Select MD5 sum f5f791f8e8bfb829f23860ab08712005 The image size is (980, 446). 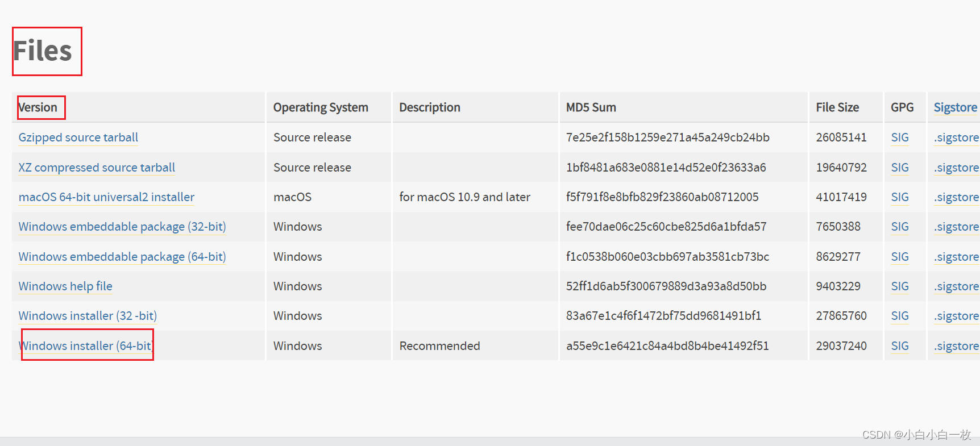662,197
